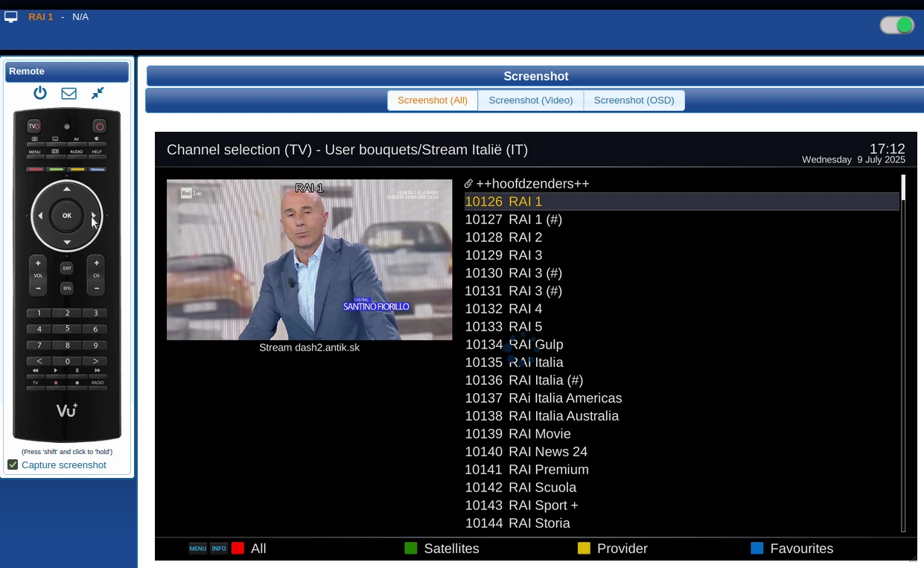Select channel 10128 RAI 2 in the list
Screen dimensions: 924x568
(x=681, y=237)
